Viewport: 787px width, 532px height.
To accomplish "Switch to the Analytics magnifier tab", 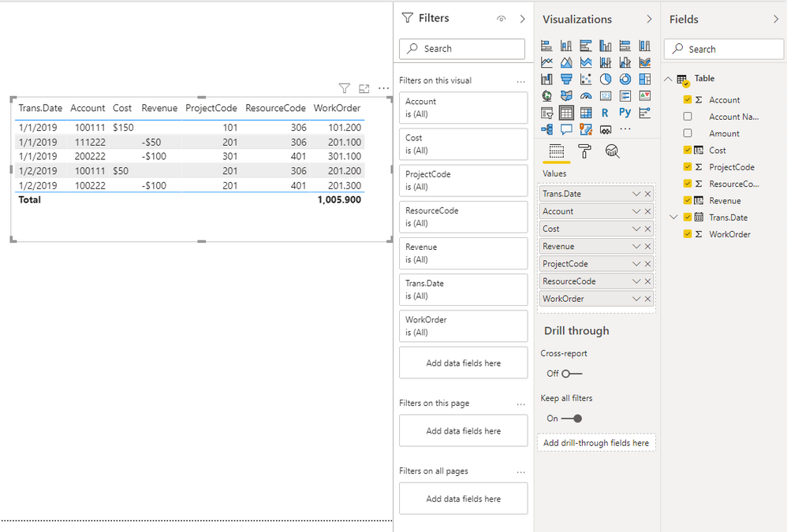I will (613, 151).
